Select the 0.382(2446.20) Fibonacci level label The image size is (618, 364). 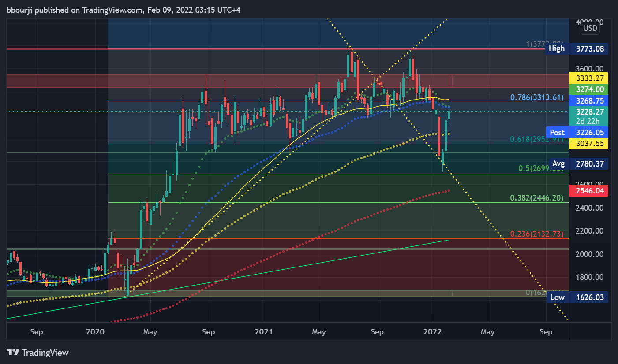[537, 198]
